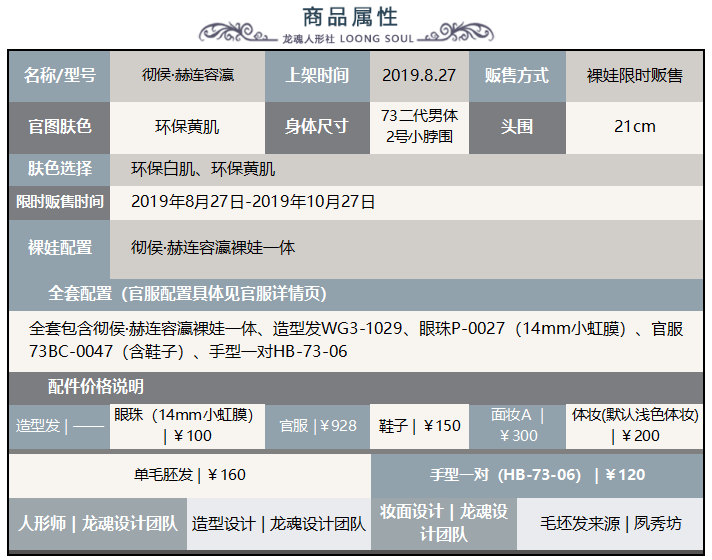
Task: Click the 限时贩售时间 date range text
Action: [x=253, y=201]
